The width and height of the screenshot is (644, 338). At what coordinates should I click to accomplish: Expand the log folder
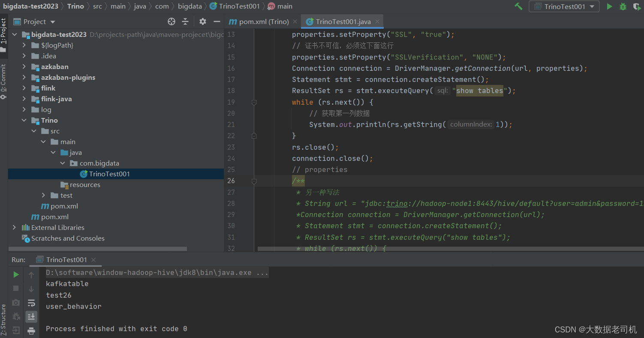pos(24,109)
